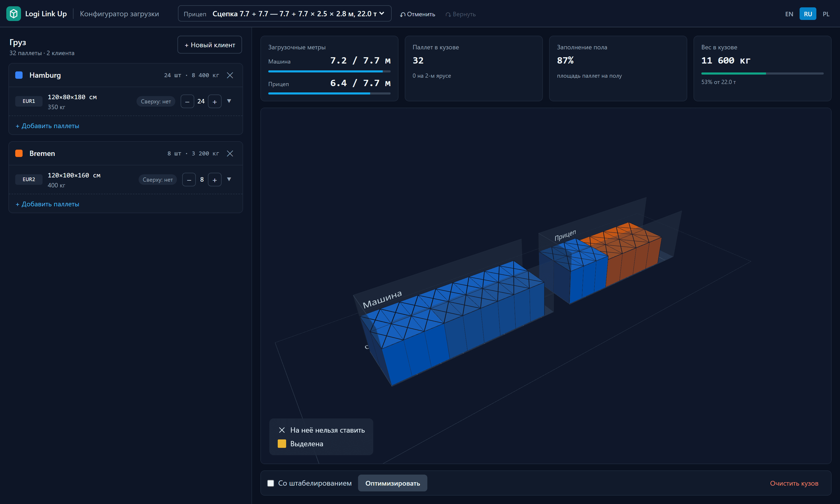This screenshot has width=840, height=504.
Task: Click the '87%' floor fill value
Action: pos(565,60)
